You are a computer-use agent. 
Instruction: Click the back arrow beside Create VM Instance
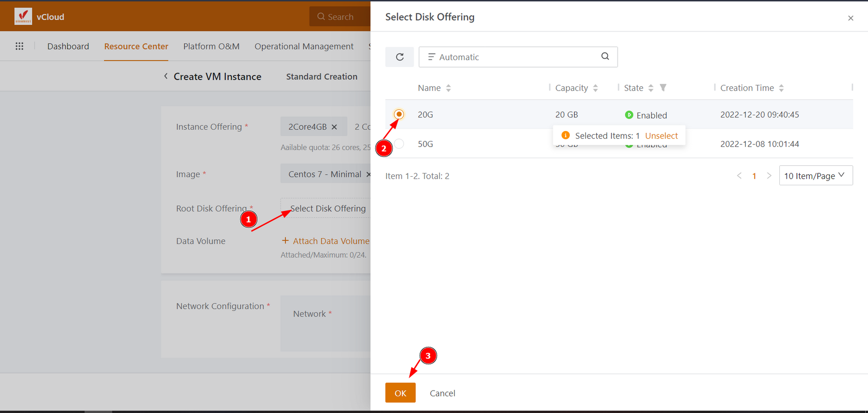point(166,76)
